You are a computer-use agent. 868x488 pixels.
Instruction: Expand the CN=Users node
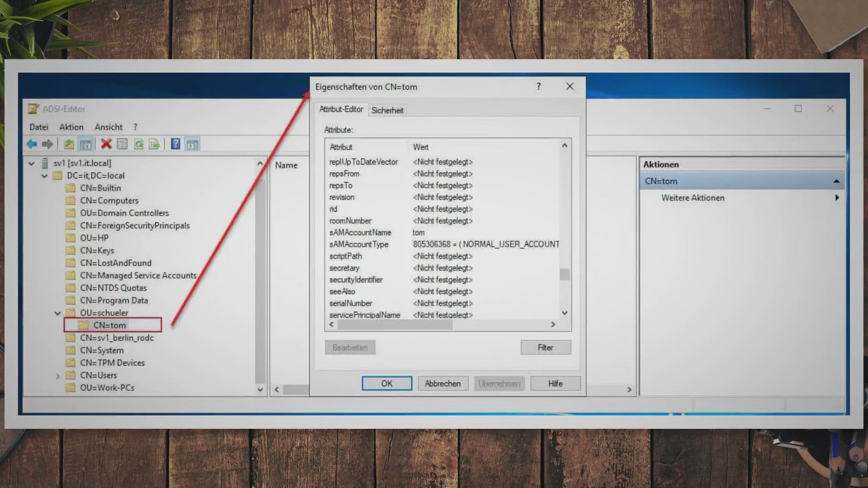click(x=57, y=375)
